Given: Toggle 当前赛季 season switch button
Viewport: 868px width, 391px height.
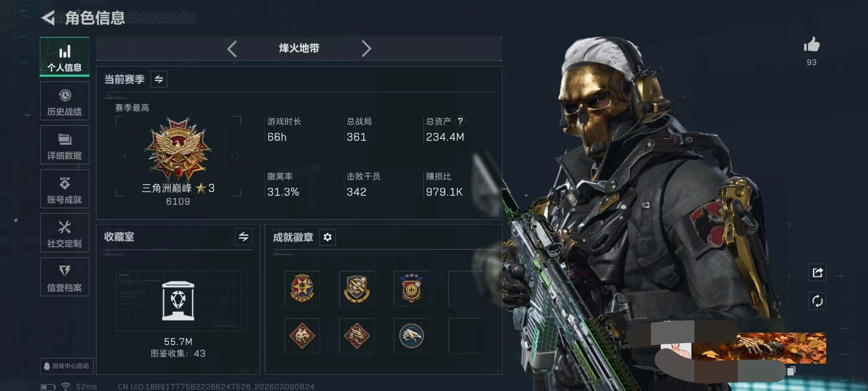Looking at the screenshot, I should pyautogui.click(x=159, y=79).
